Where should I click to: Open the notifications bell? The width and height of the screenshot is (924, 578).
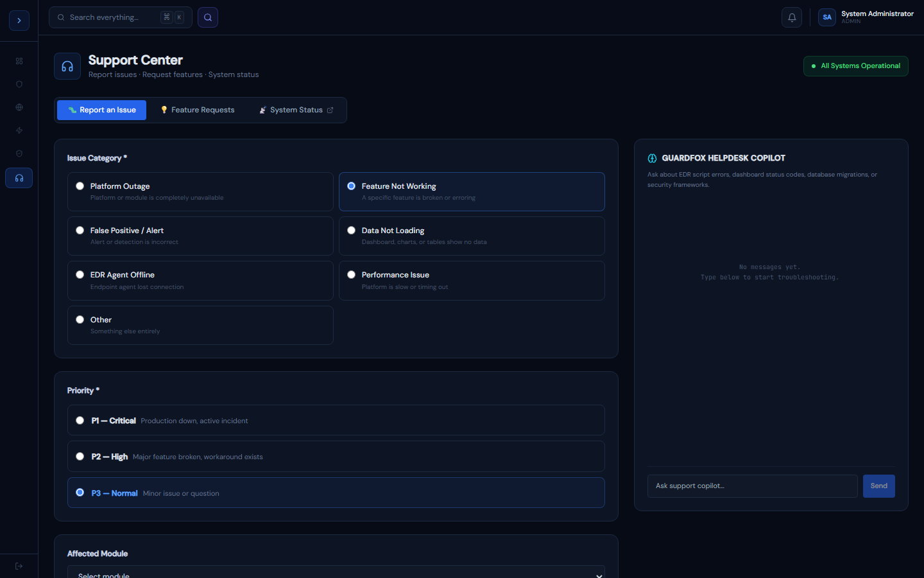(792, 17)
